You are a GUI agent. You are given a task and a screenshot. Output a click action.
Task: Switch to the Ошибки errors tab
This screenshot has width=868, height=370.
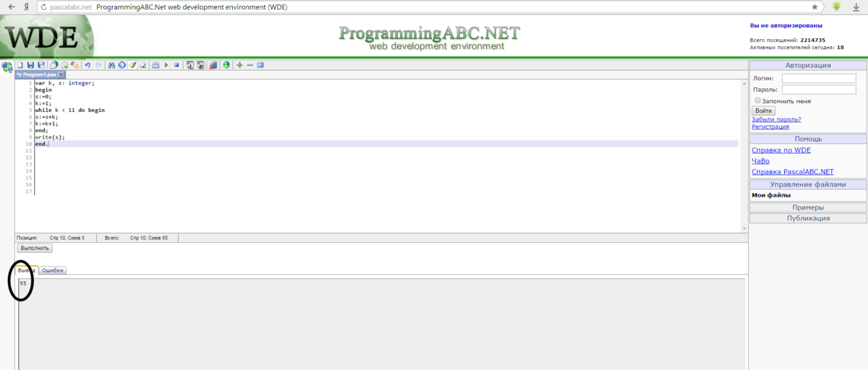[53, 270]
